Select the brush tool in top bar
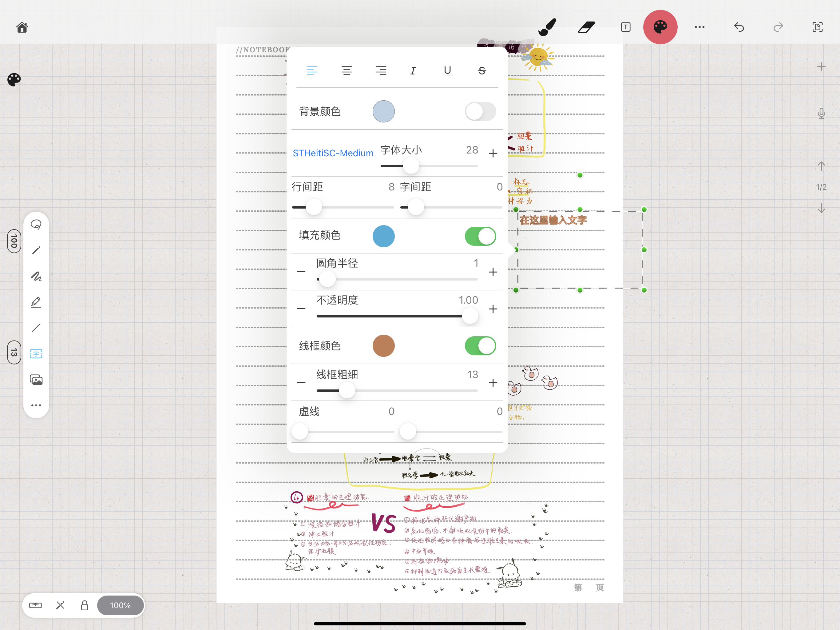The height and width of the screenshot is (630, 840). coord(547,27)
